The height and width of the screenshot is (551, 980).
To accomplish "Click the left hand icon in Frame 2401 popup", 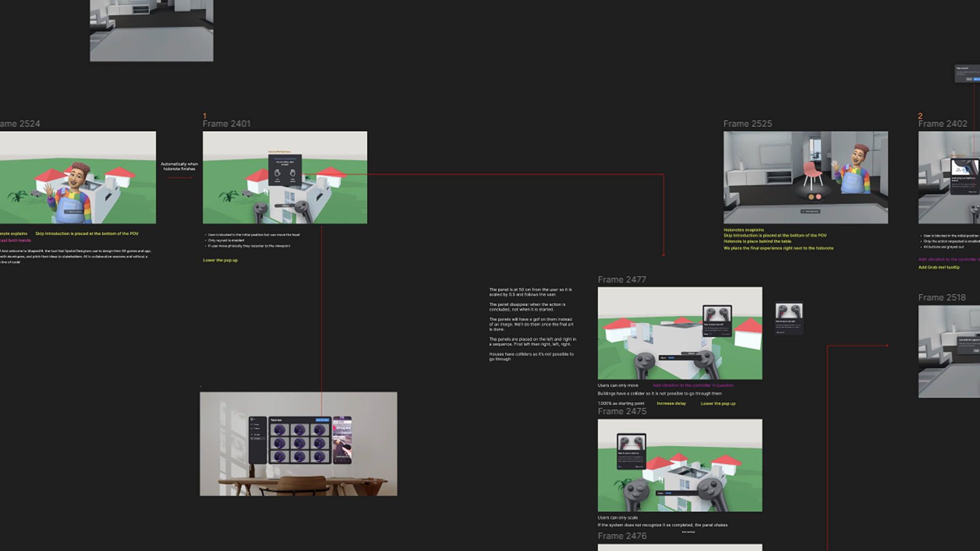I will [x=277, y=173].
